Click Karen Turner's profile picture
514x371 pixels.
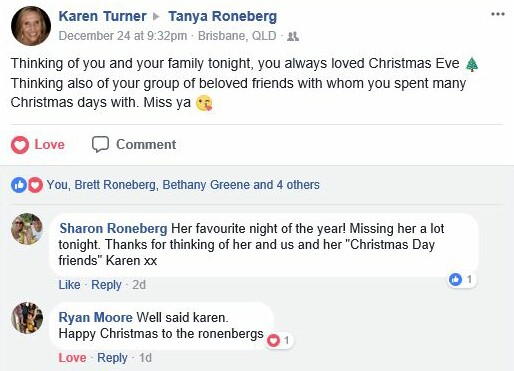(x=31, y=26)
